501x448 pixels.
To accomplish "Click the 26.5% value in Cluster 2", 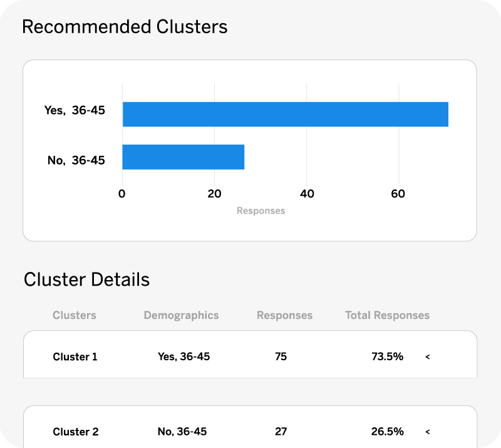I will point(387,432).
